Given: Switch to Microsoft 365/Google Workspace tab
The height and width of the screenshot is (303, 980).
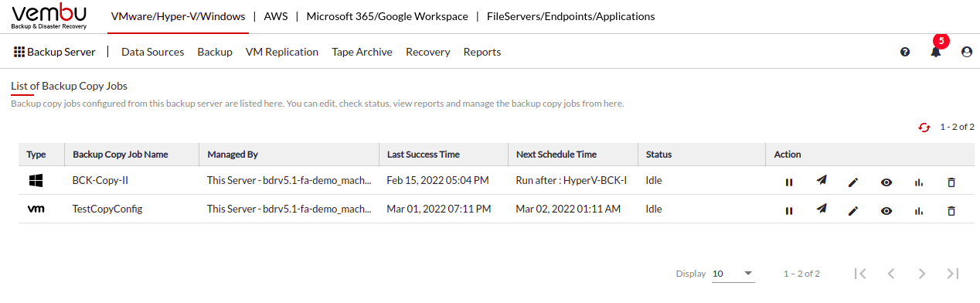Looking at the screenshot, I should coord(387,16).
